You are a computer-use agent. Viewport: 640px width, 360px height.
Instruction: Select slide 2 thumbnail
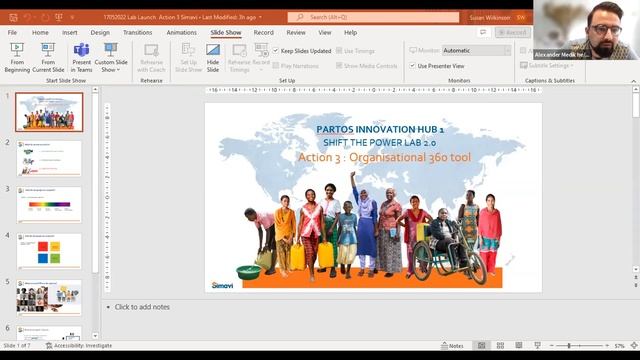(49, 158)
